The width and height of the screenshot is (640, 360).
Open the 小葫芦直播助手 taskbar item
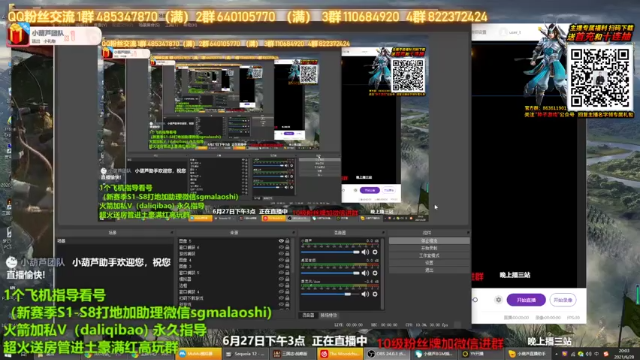528,353
